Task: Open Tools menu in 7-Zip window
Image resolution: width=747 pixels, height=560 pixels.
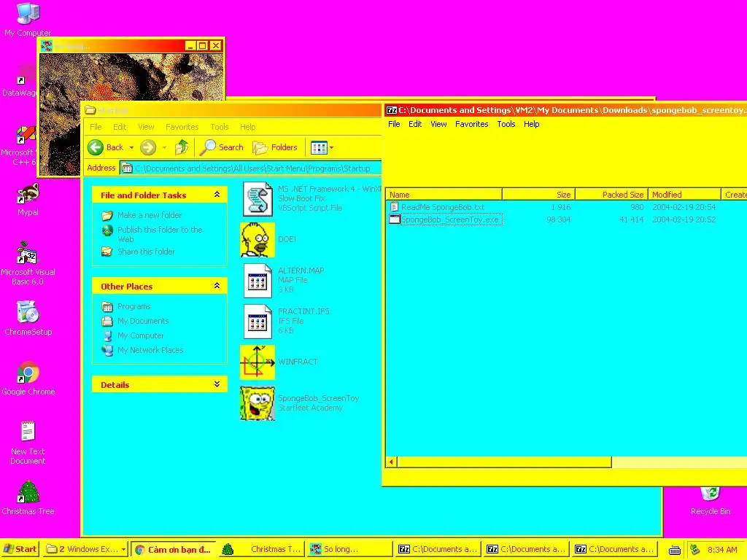Action: (506, 124)
